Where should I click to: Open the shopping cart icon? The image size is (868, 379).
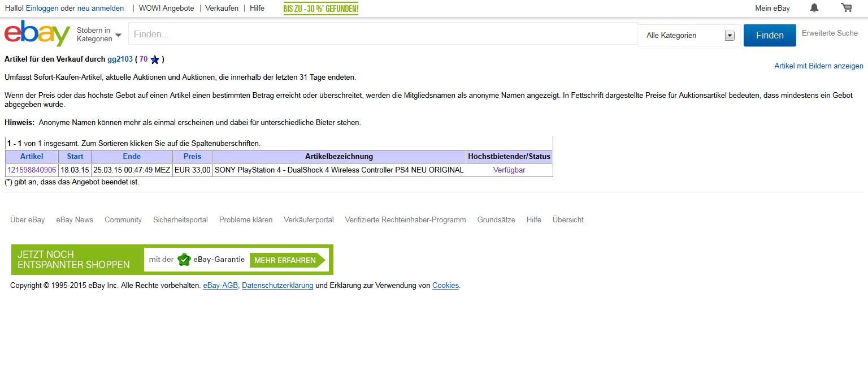point(846,8)
